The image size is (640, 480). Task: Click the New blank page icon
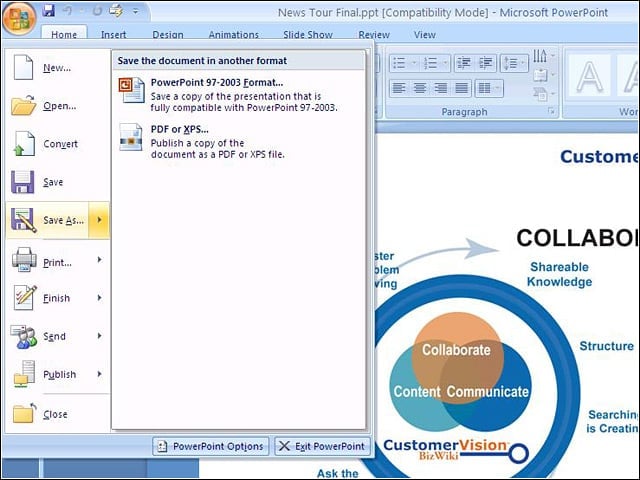coord(23,67)
